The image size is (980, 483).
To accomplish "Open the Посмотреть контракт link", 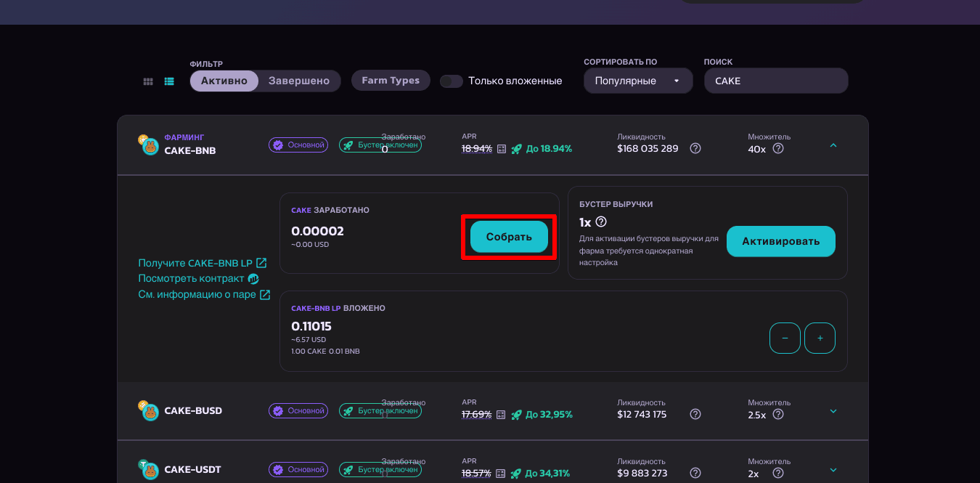I will 199,279.
